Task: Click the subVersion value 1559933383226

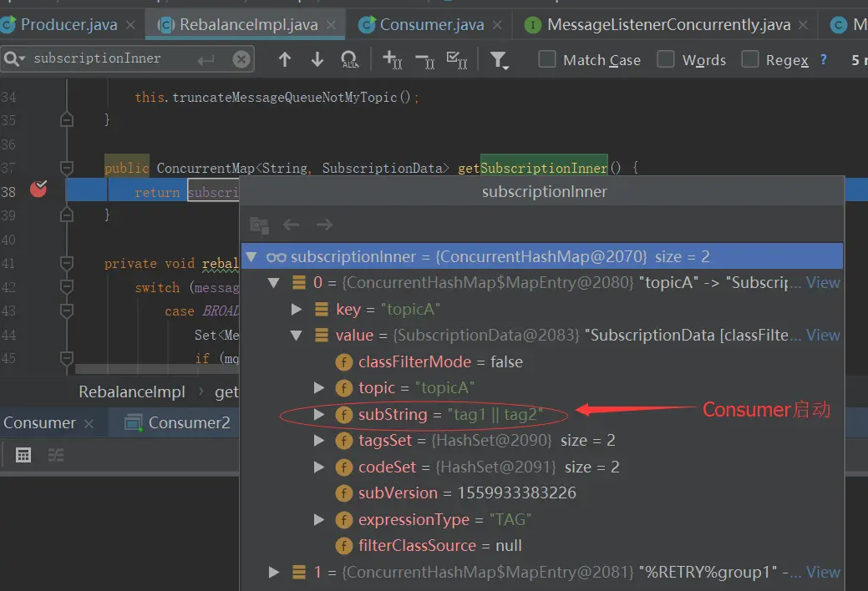Action: tap(516, 493)
